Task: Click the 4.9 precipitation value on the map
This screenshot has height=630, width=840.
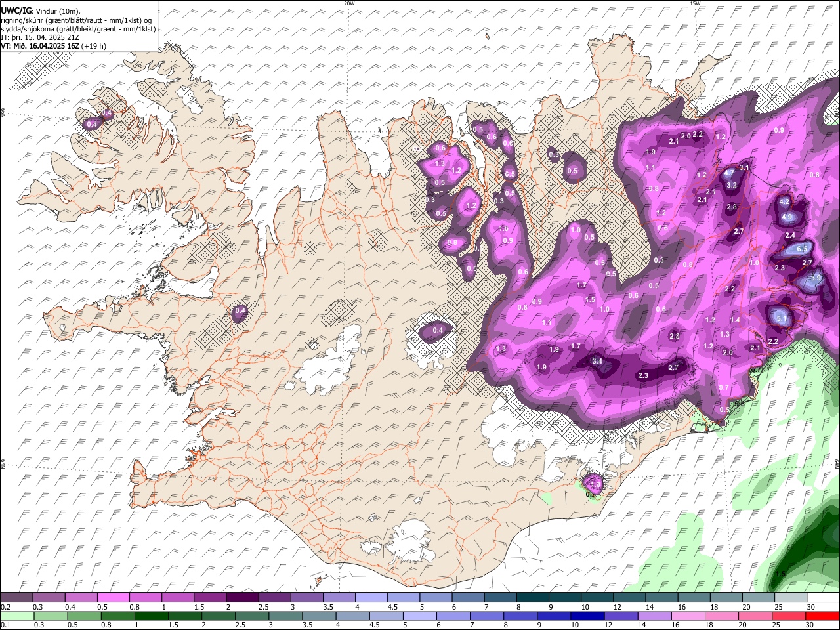Action: pos(787,217)
